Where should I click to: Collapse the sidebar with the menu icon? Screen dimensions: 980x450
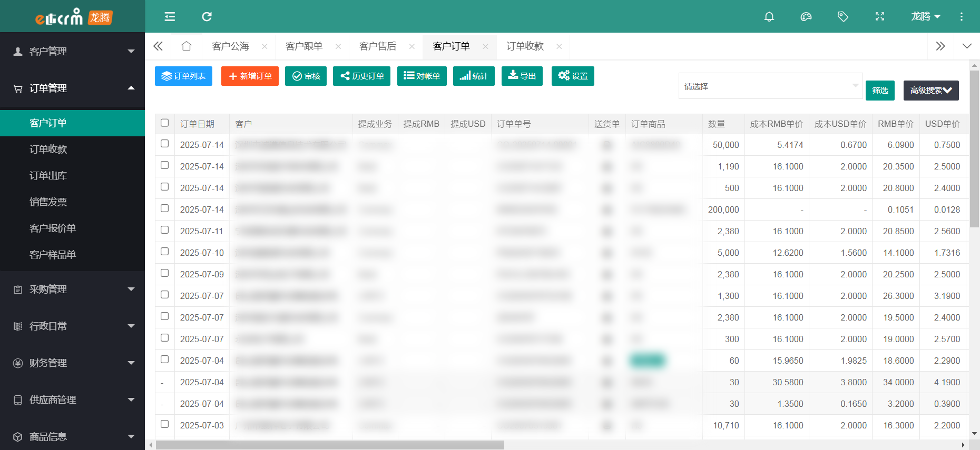coord(170,17)
